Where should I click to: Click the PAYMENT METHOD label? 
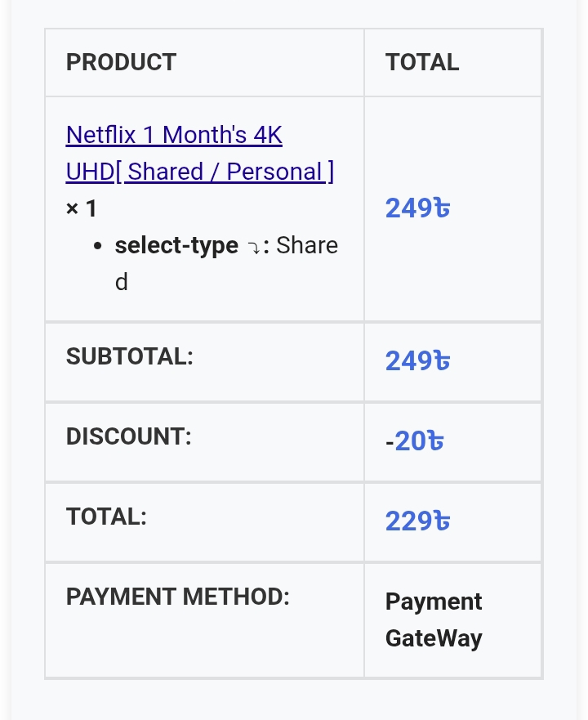(178, 597)
